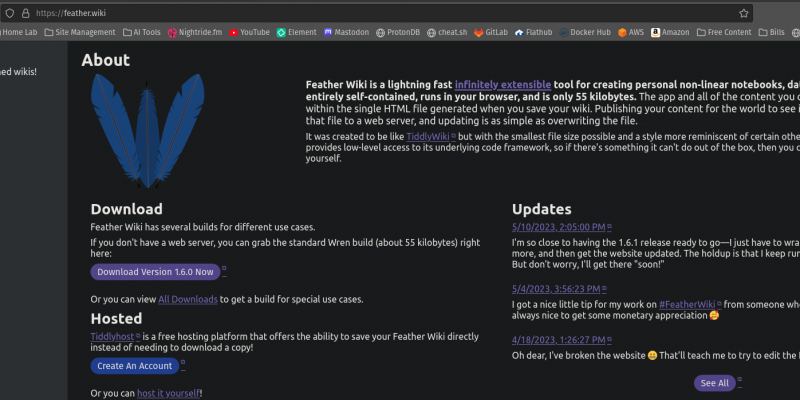This screenshot has height=400, width=800.
Task: Open the YouTube bookmark
Action: click(249, 32)
